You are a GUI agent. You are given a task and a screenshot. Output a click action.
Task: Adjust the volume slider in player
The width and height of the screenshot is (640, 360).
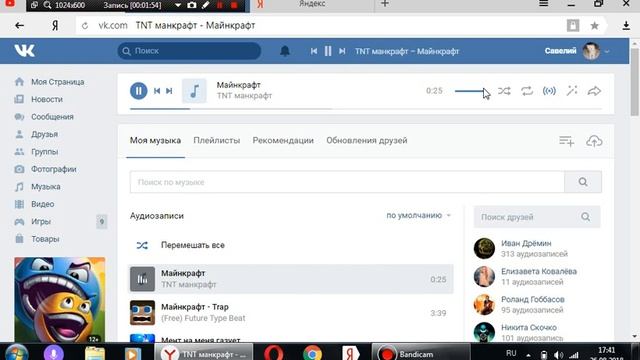(470, 91)
